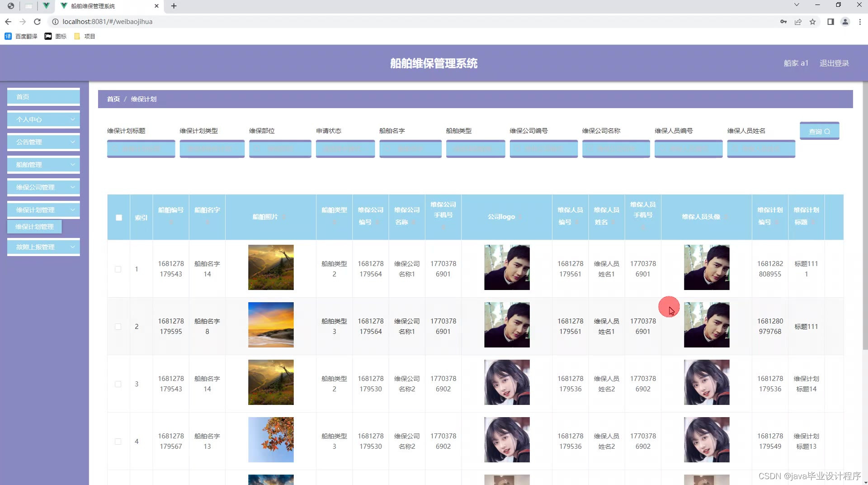Focus the 申请状态 filter input

click(x=345, y=149)
